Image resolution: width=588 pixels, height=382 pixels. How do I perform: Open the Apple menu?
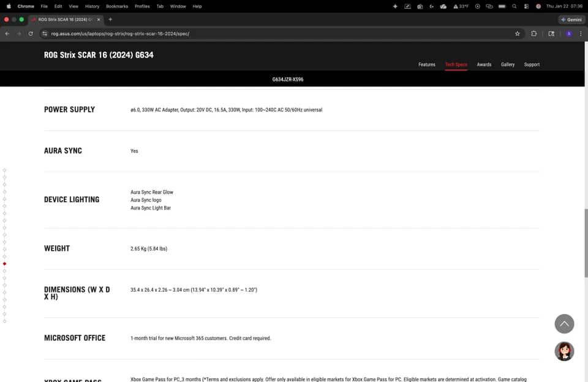click(x=9, y=6)
